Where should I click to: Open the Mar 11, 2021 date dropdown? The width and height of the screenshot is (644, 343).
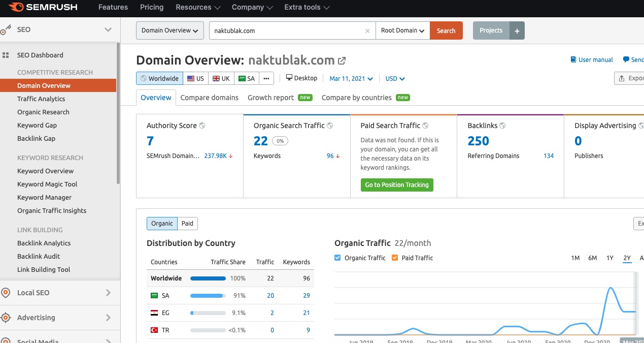[x=351, y=79]
